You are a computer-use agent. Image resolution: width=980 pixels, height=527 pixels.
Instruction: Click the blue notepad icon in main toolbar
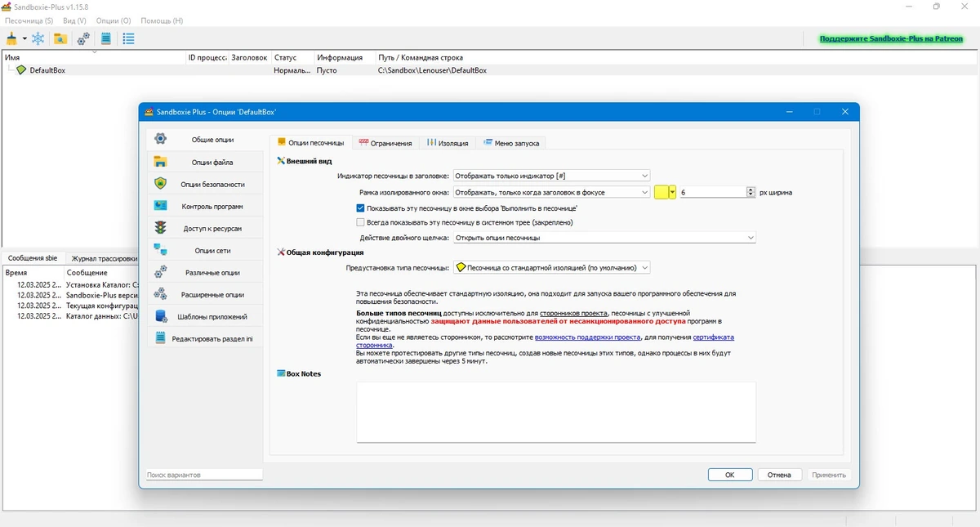[x=106, y=38]
